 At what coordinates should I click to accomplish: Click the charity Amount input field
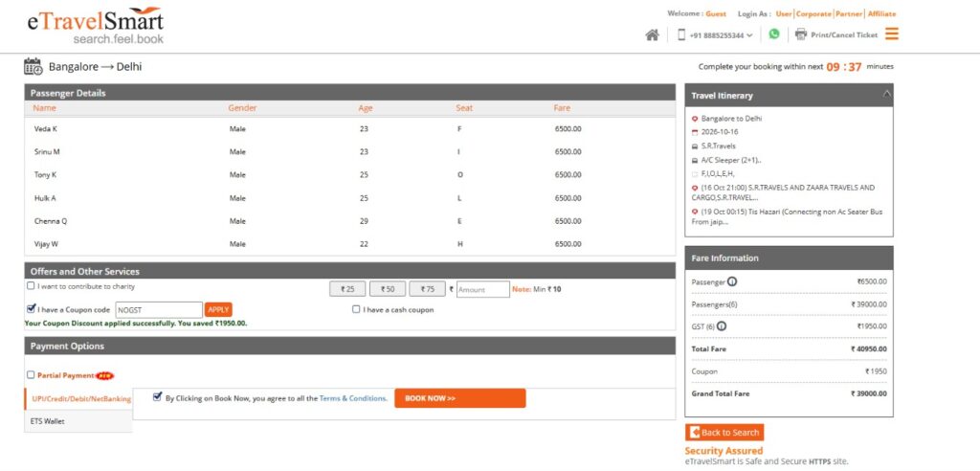click(483, 289)
